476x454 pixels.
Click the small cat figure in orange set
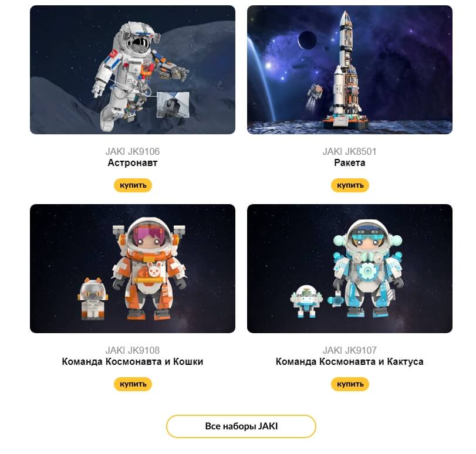[x=93, y=299]
